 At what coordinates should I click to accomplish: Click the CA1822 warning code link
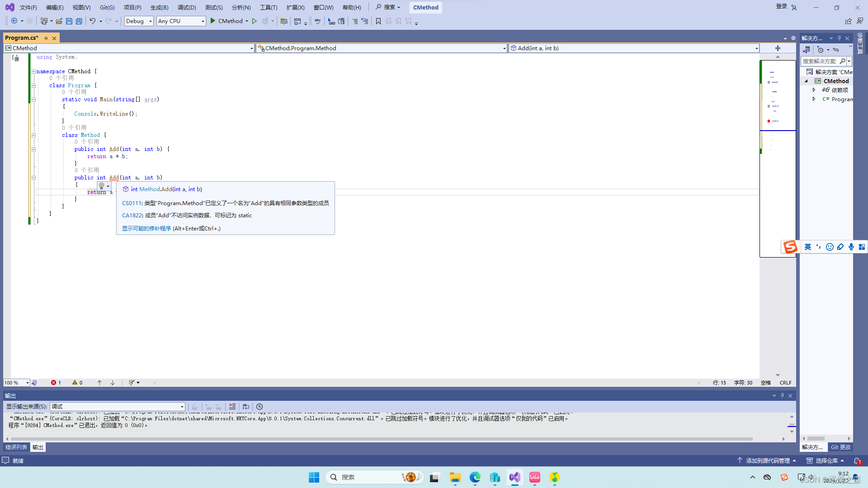[x=132, y=216]
